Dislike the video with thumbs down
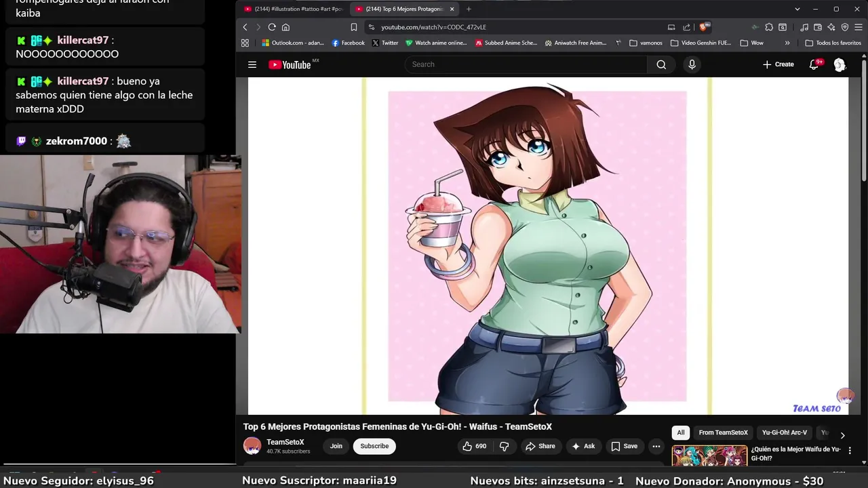Image resolution: width=868 pixels, height=488 pixels. coord(504,446)
